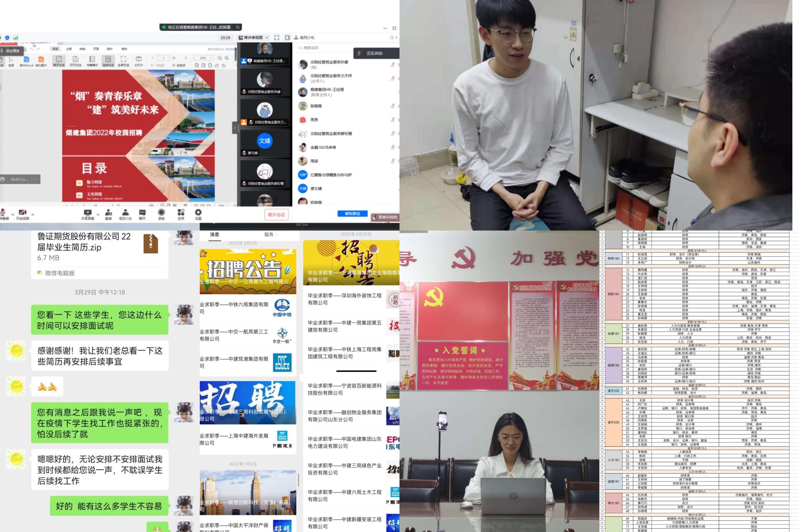Click the page number input box
Image resolution: width=799 pixels, height=532 pixels.
[x=163, y=58]
